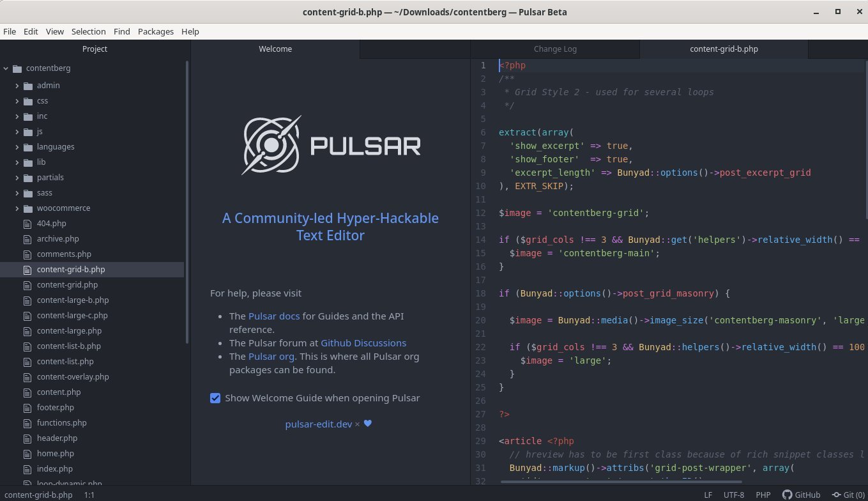Expand the inc folder chevron
The height and width of the screenshot is (501, 868).
[17, 116]
